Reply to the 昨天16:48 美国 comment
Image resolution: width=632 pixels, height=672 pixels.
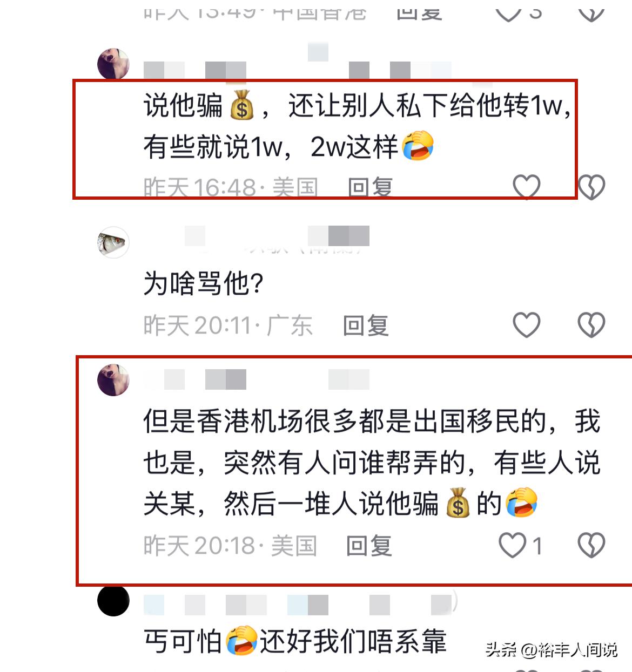tap(370, 188)
